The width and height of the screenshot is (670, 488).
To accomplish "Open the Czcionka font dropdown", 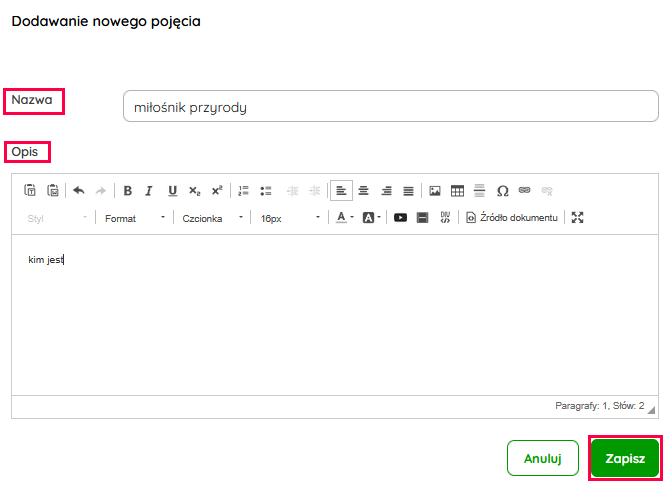I will click(x=212, y=217).
